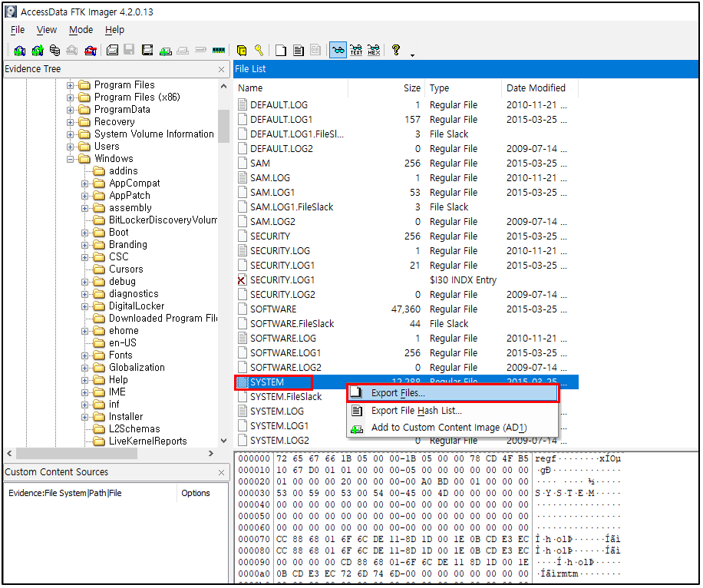Click Evidence Tree horizontal scroll right arrow
The image size is (703, 588).
pyautogui.click(x=211, y=454)
